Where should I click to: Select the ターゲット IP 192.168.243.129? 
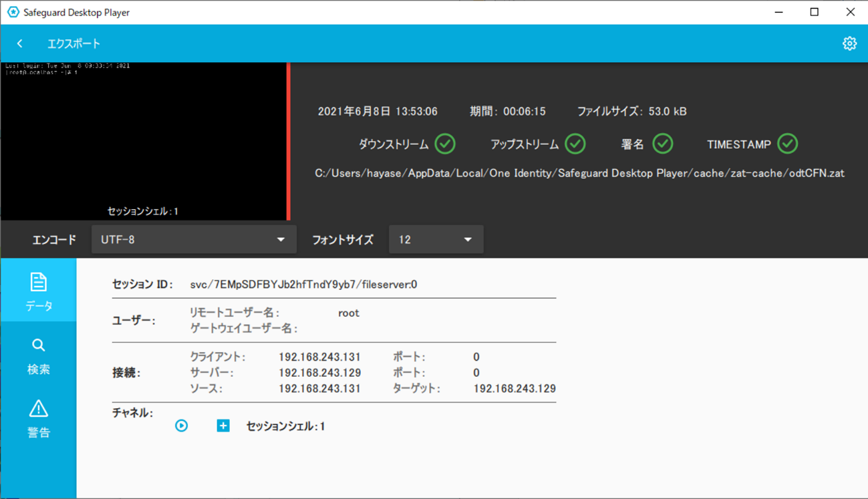point(515,389)
